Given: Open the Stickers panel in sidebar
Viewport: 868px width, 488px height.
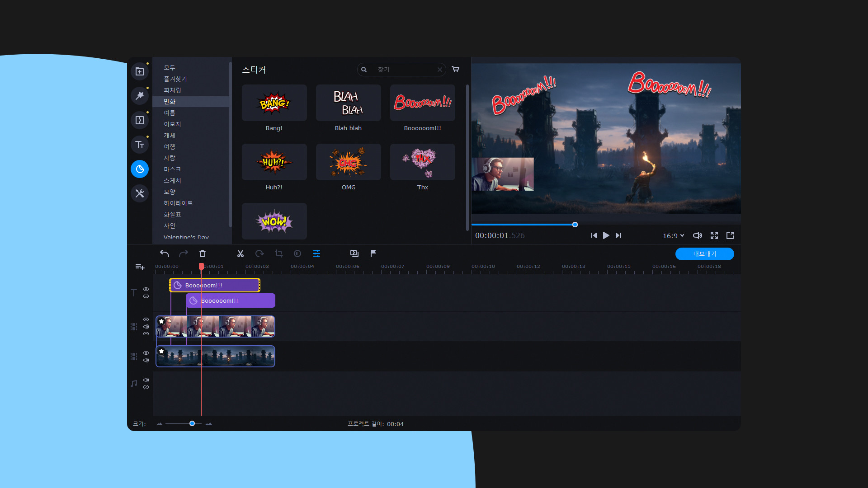Looking at the screenshot, I should 140,169.
